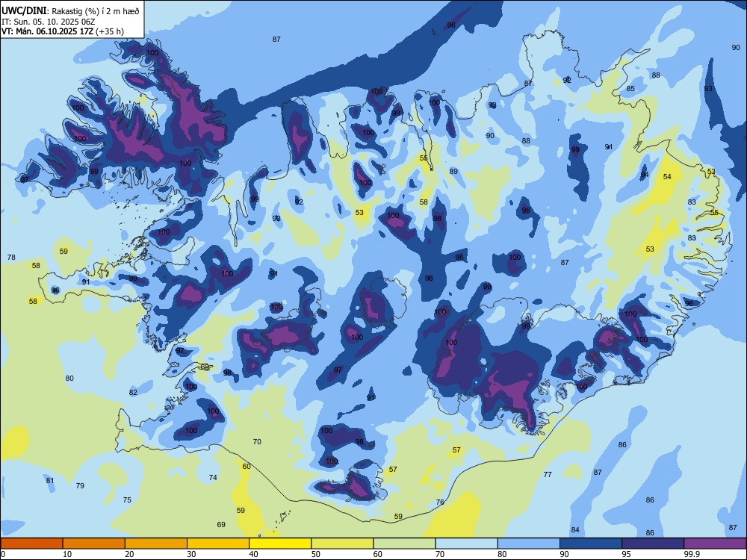Click the humidity value '54' on the map
This screenshot has width=747, height=560.
click(667, 177)
